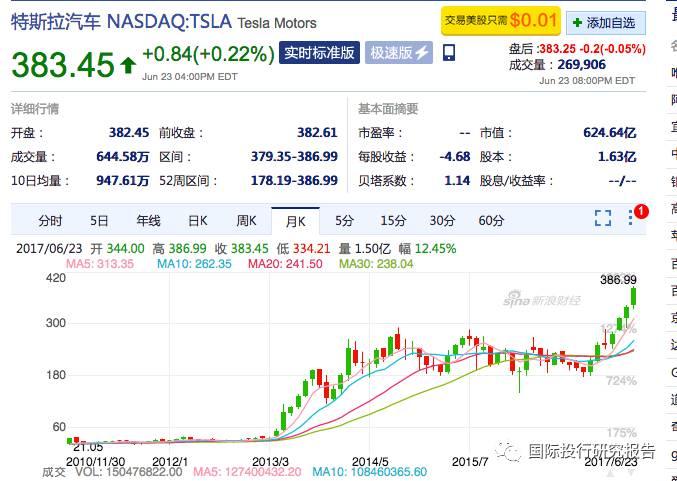Click the share capital value 1.63亿

[x=617, y=156]
